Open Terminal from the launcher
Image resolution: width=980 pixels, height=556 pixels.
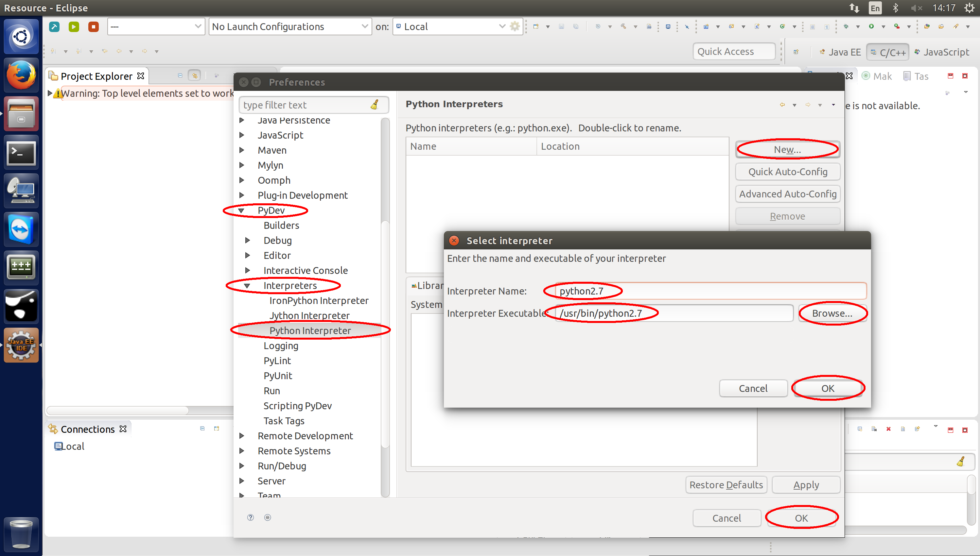tap(21, 153)
